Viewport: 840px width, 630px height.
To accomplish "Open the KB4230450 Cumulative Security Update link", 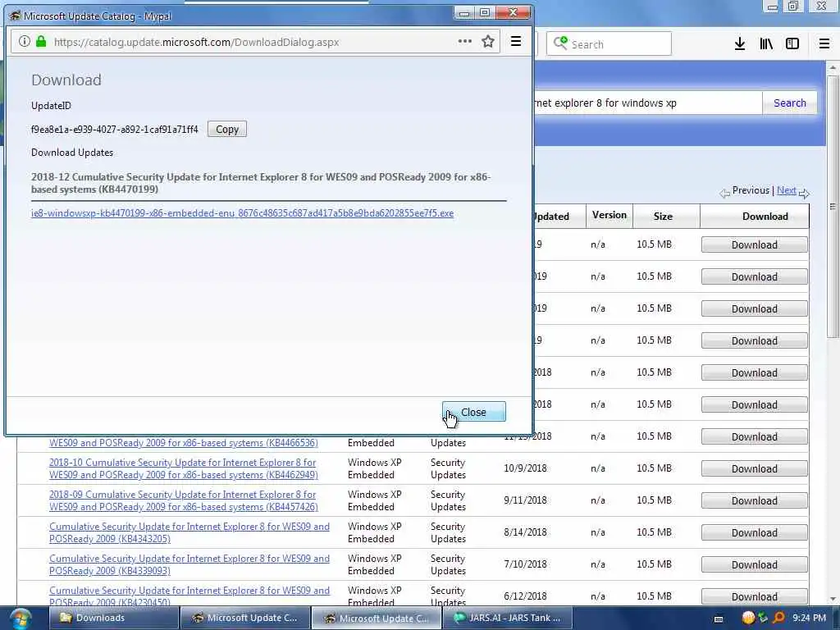I will (x=189, y=596).
